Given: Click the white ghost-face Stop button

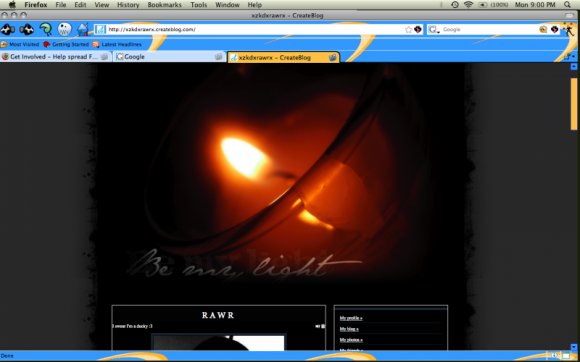Looking at the screenshot, I should click(x=65, y=29).
